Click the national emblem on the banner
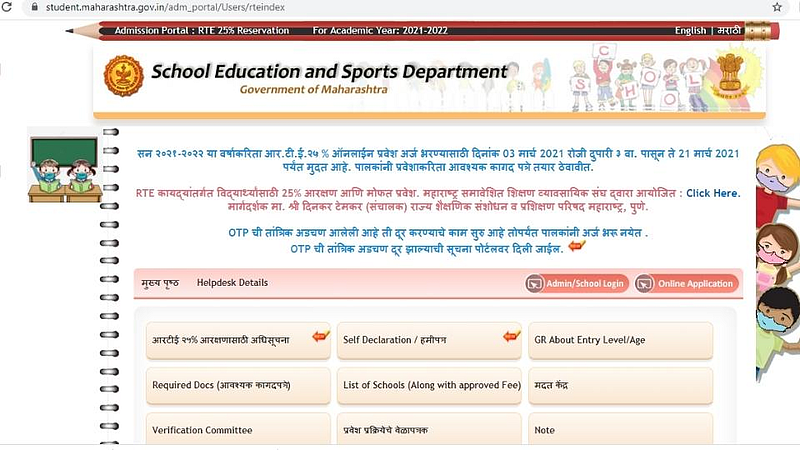 tap(731, 76)
